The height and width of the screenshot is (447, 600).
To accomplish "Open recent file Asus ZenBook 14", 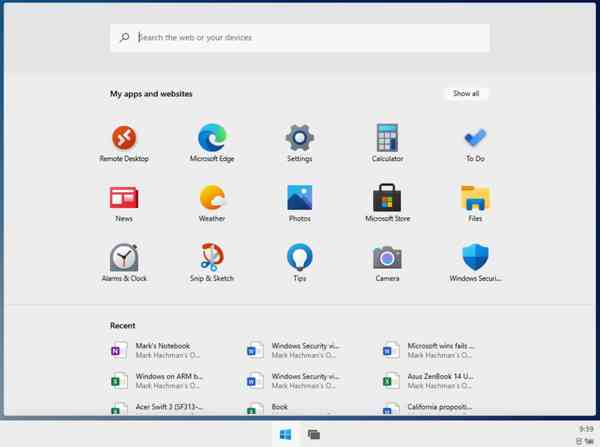I will (x=429, y=381).
